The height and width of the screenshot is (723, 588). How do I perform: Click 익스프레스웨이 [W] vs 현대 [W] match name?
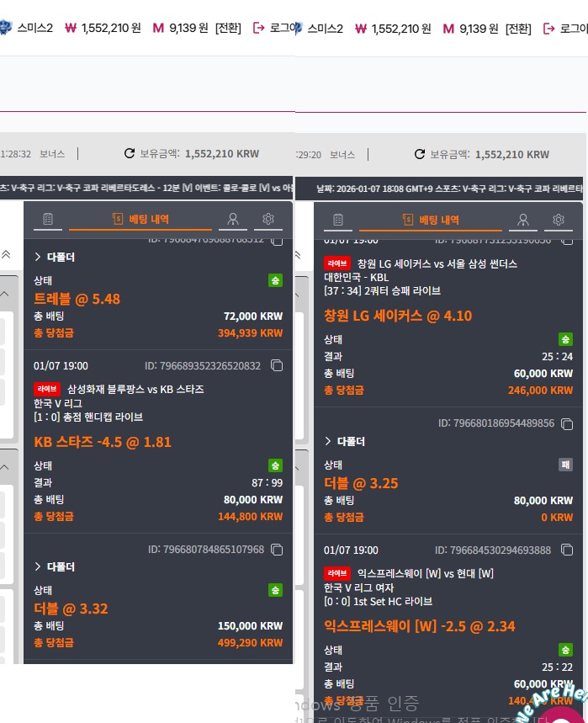coord(426,573)
